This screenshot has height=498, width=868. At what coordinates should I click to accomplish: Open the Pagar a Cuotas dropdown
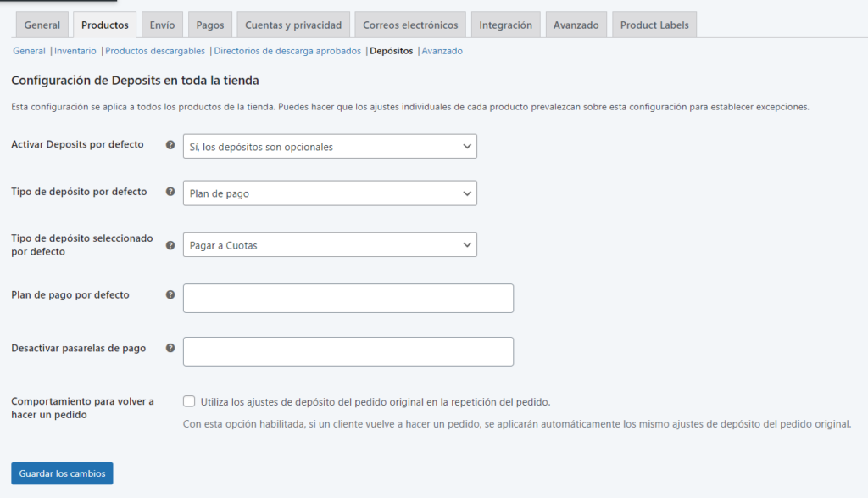tap(330, 245)
